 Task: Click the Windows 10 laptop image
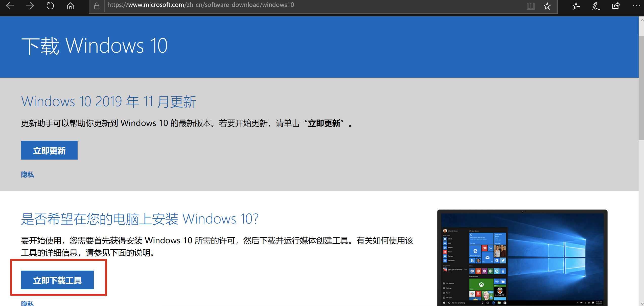pos(522,258)
